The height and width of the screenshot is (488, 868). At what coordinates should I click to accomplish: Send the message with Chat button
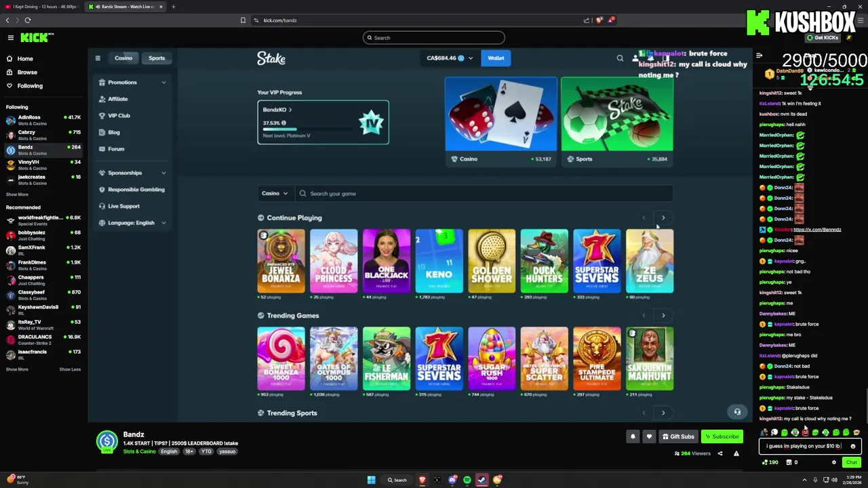click(x=851, y=462)
